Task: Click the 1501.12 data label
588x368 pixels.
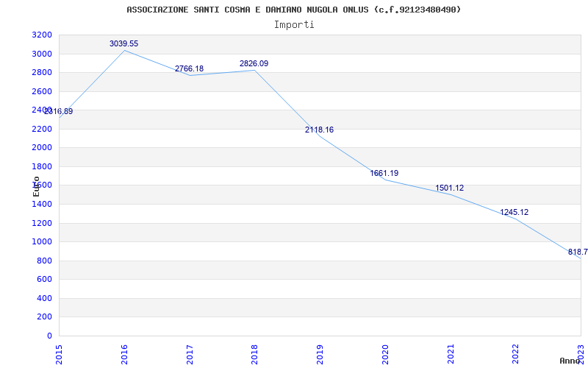Action: (449, 188)
